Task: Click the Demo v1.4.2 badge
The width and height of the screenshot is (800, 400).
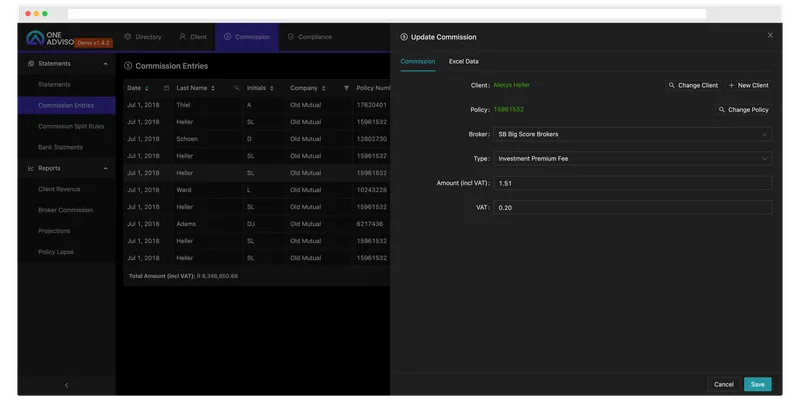Action: coord(94,43)
